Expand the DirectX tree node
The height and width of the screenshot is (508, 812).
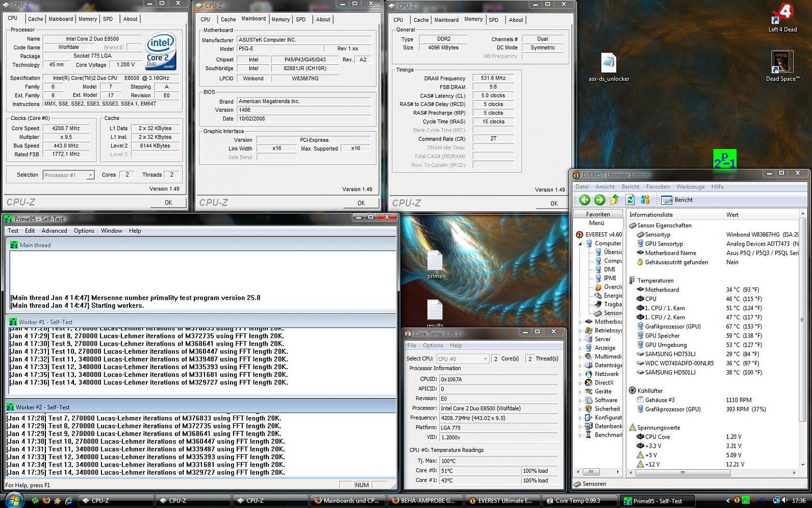(580, 382)
